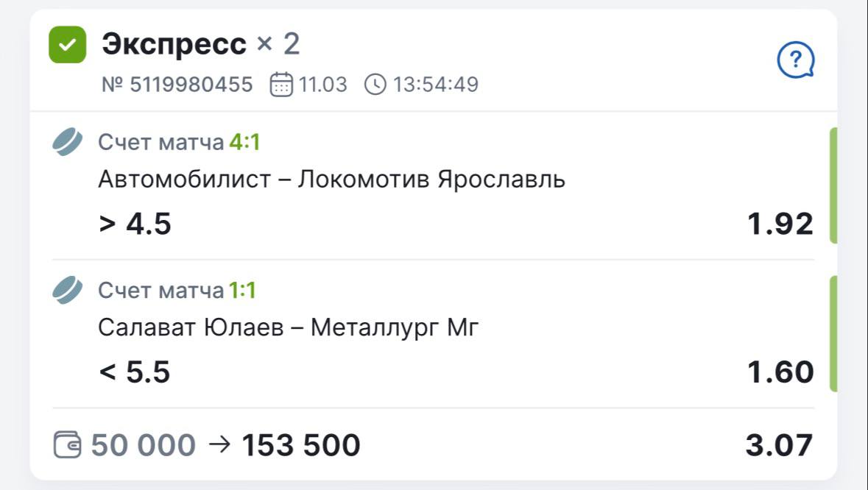Click the > 4.5 total selection
868x490 pixels.
tap(135, 224)
